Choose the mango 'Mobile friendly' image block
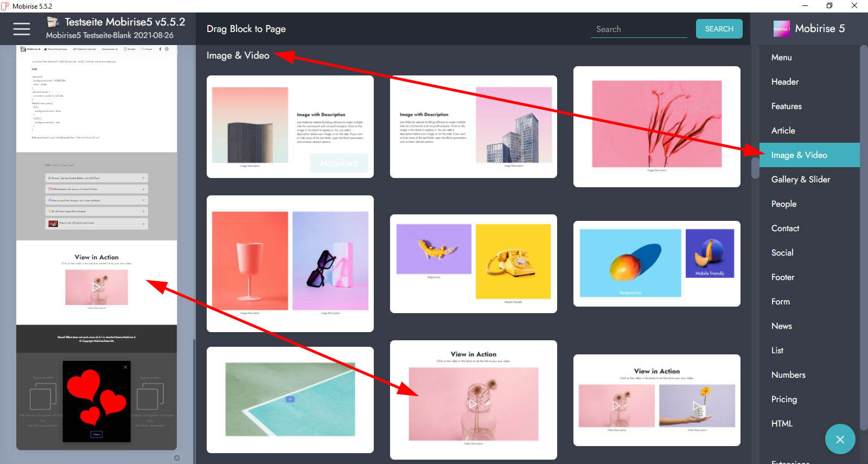868x464 pixels. click(x=657, y=264)
